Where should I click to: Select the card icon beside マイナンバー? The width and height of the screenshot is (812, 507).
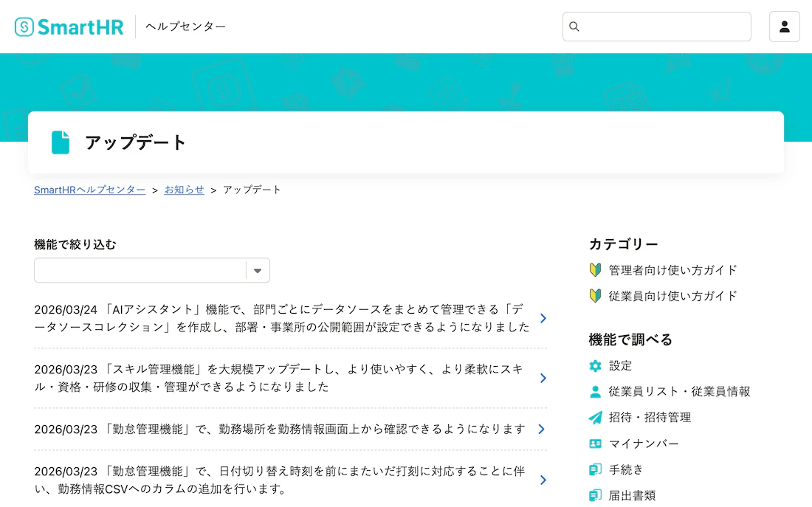point(595,443)
